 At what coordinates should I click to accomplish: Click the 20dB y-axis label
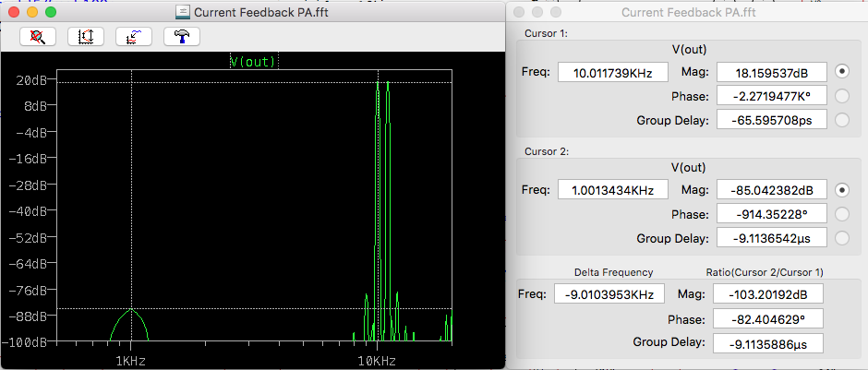pos(30,79)
